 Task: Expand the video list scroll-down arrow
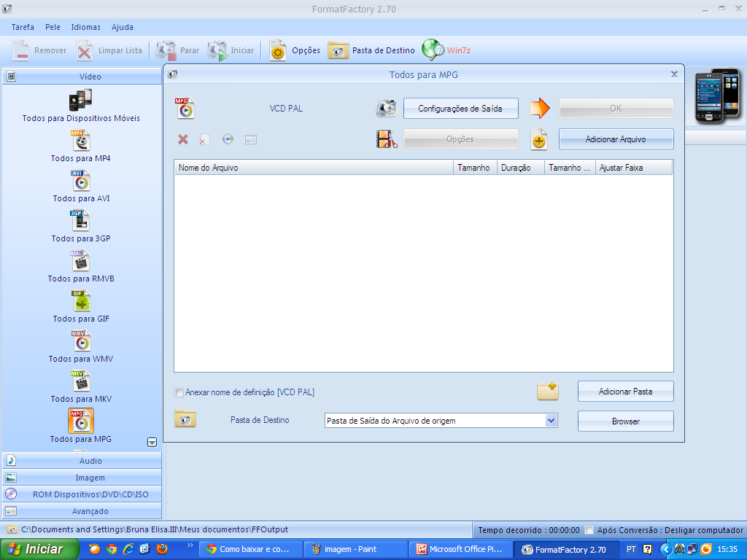152,443
